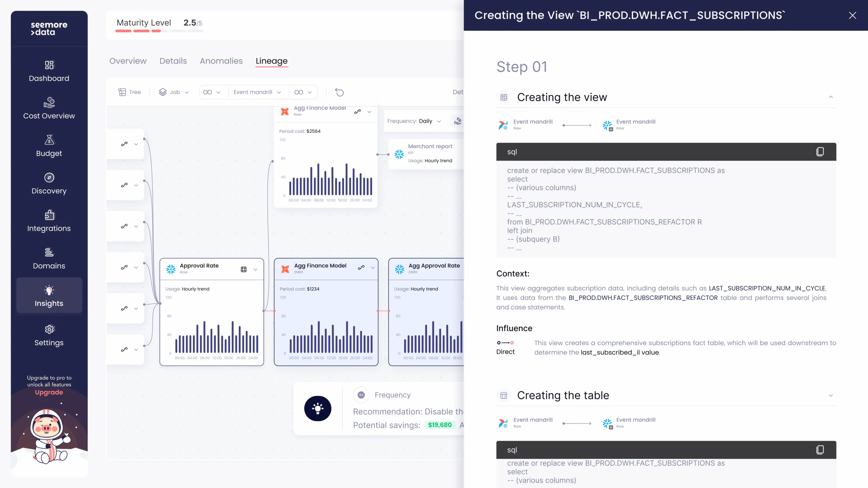Click the reset lineage view icon
Image resolution: width=868 pixels, height=488 pixels.
(x=339, y=92)
